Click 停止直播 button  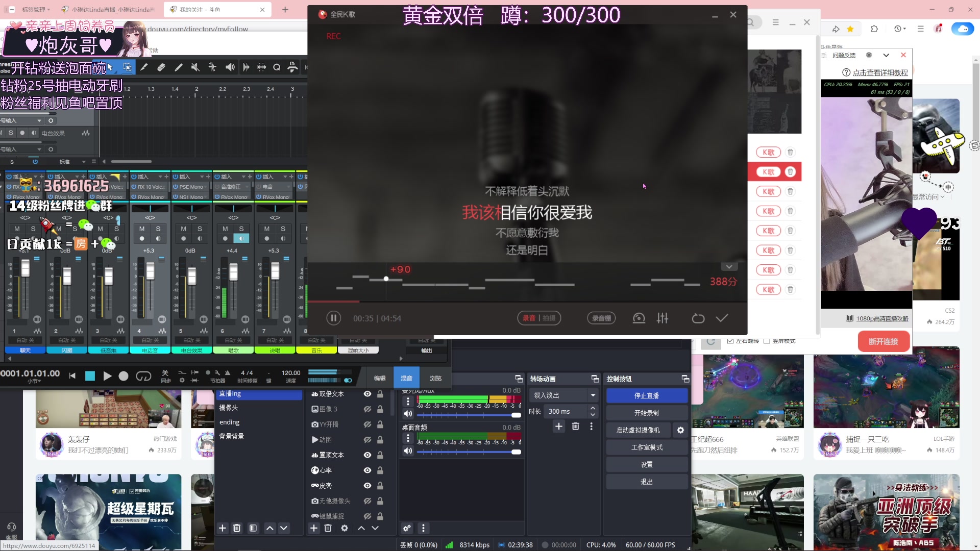coord(647,395)
